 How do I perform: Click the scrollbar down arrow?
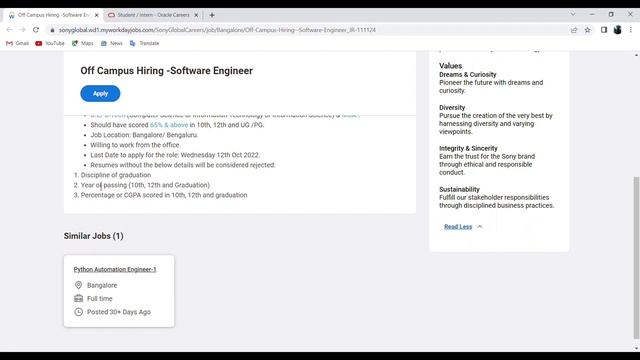click(x=636, y=349)
